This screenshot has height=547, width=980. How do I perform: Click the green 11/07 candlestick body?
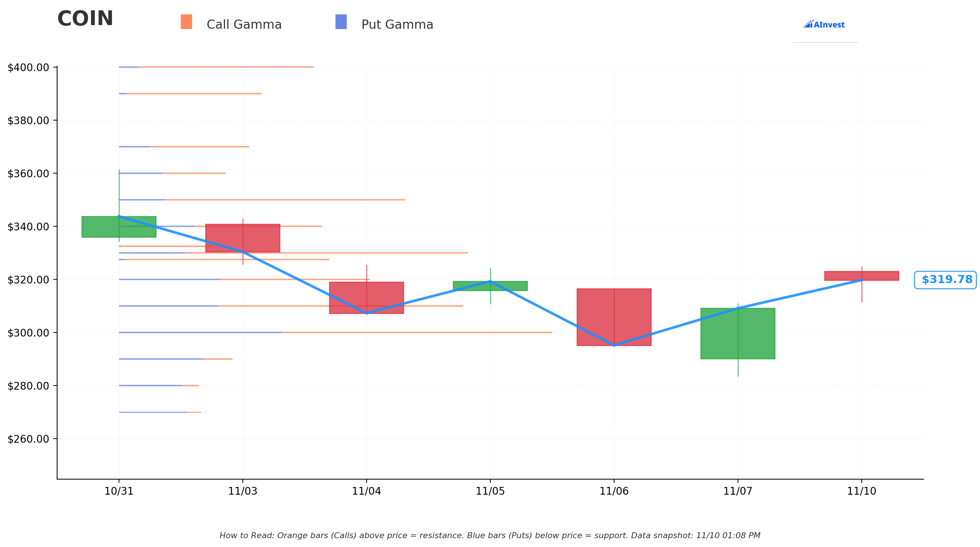738,334
